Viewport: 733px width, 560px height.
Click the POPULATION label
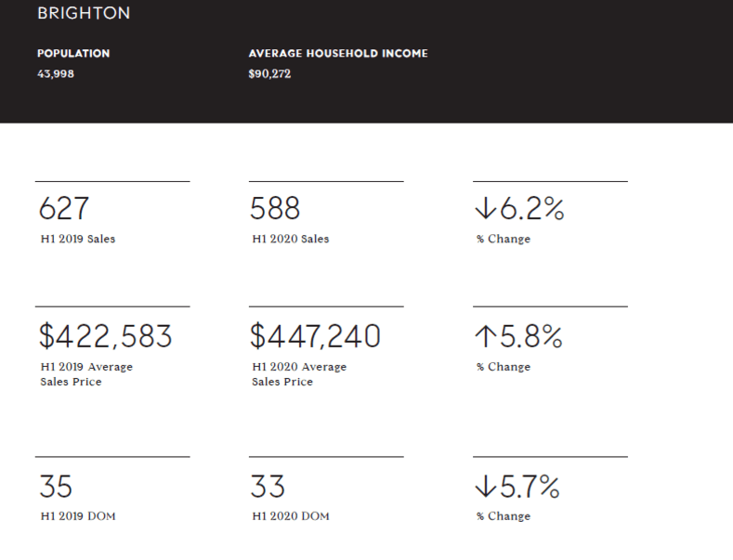[73, 53]
